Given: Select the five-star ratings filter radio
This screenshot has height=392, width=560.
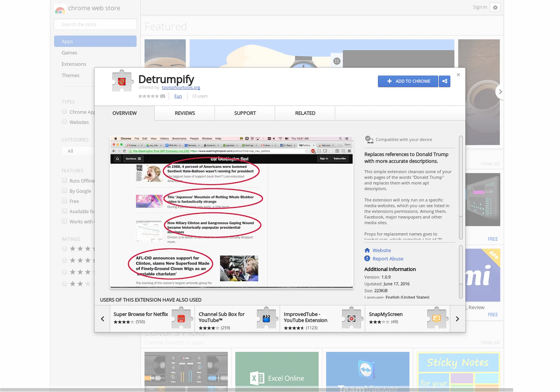Looking at the screenshot, I should tap(65, 249).
